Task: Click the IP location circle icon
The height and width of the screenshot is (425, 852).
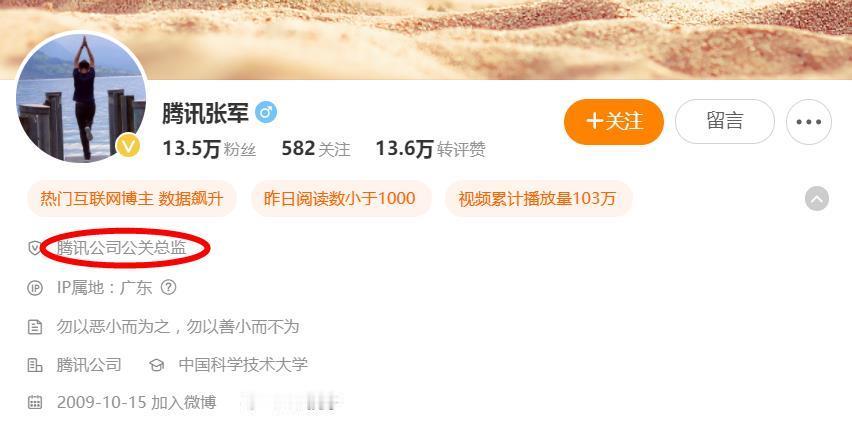Action: [x=35, y=288]
